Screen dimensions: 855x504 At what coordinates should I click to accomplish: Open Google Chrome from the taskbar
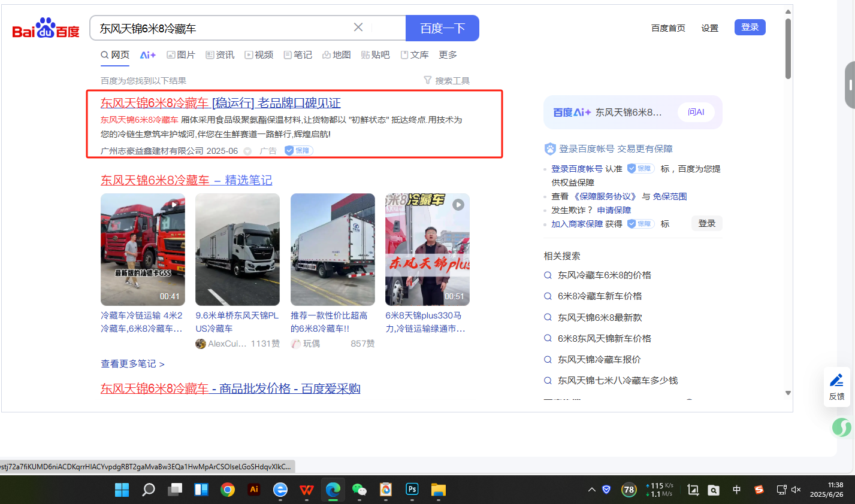tap(228, 490)
